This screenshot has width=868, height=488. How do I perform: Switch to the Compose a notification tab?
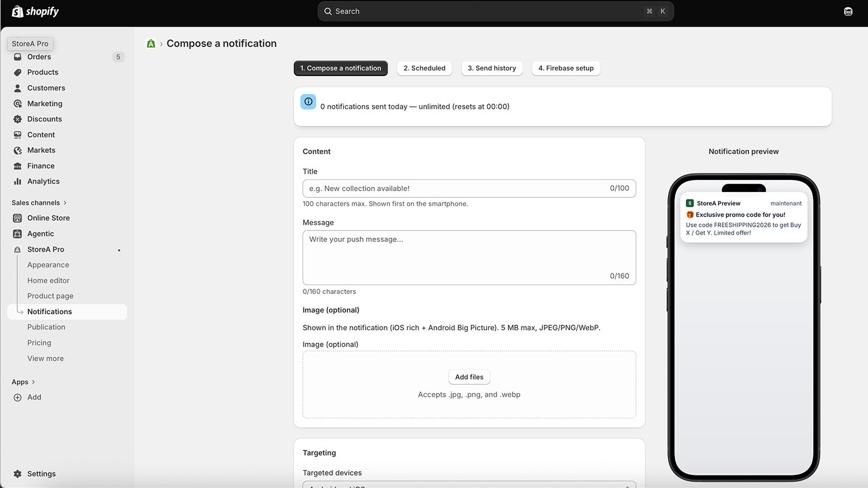[341, 68]
